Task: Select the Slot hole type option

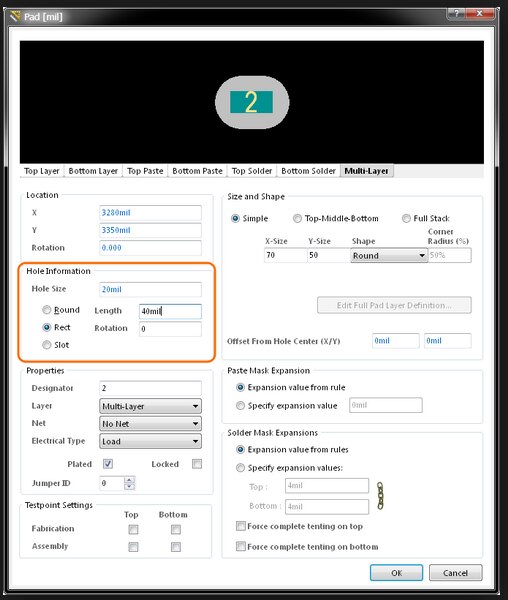Action: tap(47, 345)
